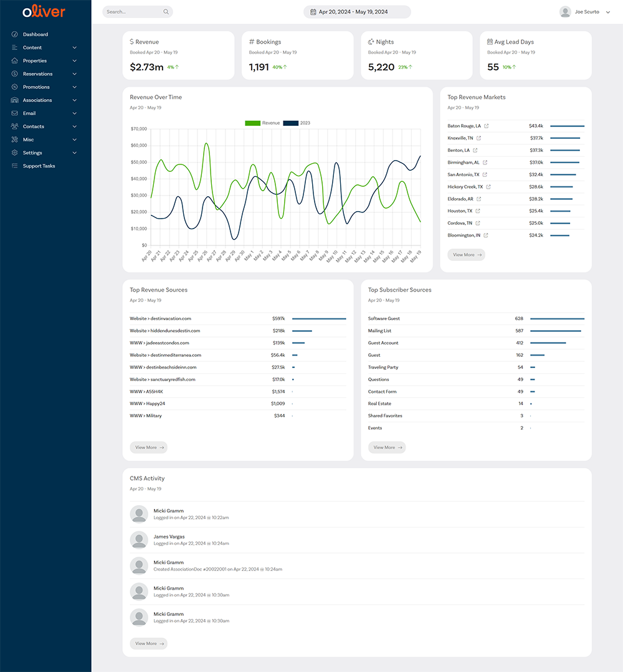Viewport: 623px width, 672px height.
Task: Click Joe Scurto's profile avatar
Action: coord(565,12)
